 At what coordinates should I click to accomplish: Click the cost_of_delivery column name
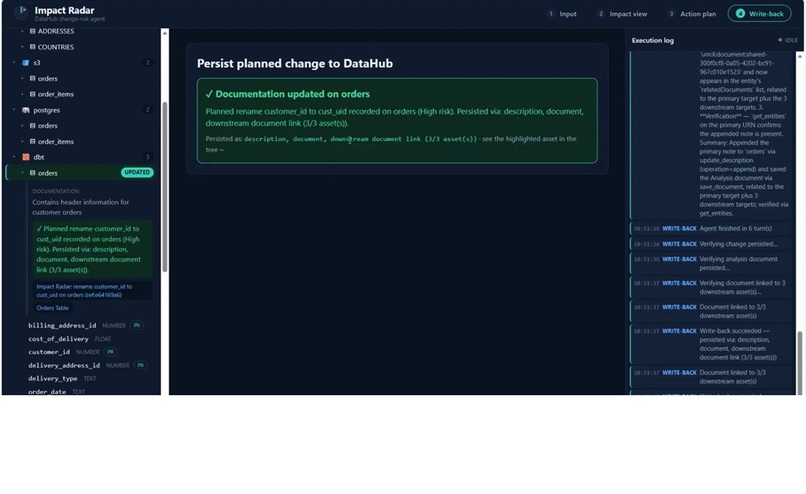coord(58,339)
